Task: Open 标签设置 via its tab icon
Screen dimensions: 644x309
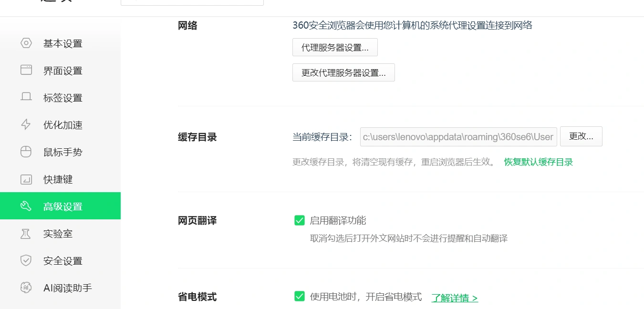Action: 26,97
